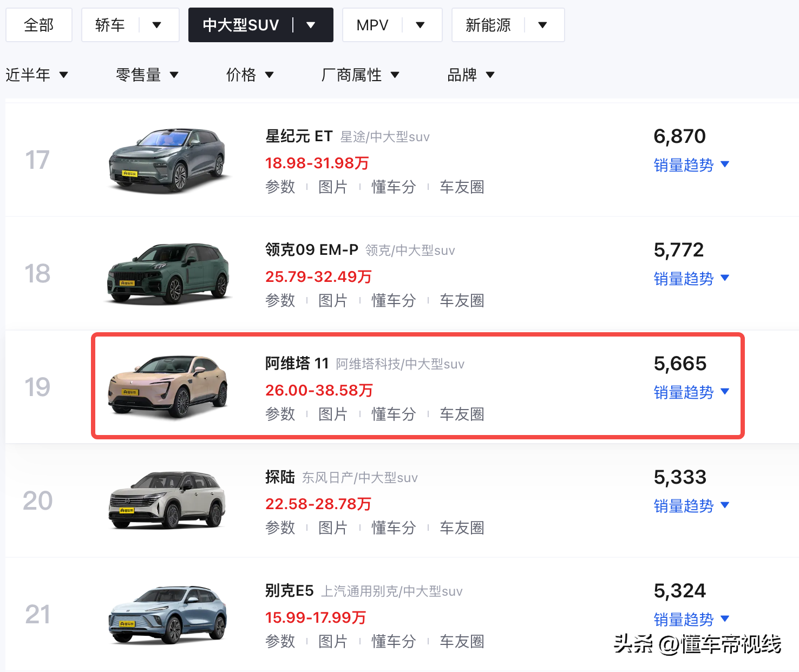Open the 阿维塔 11 model page
The height and width of the screenshot is (672, 799).
point(296,364)
